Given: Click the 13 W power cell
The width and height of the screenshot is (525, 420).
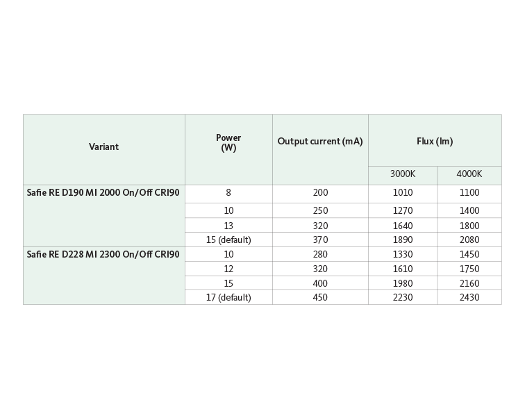Looking at the screenshot, I should click(x=228, y=226).
